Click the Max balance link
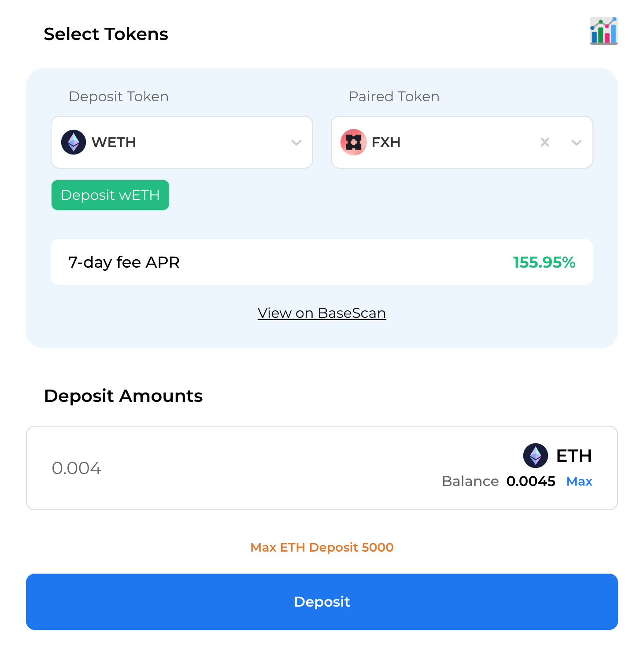 579,481
